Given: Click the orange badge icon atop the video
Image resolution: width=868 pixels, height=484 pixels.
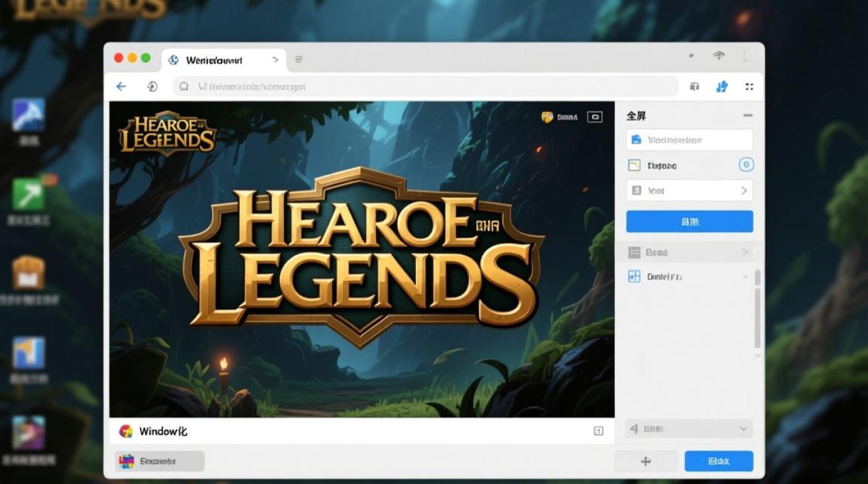Looking at the screenshot, I should tap(547, 117).
